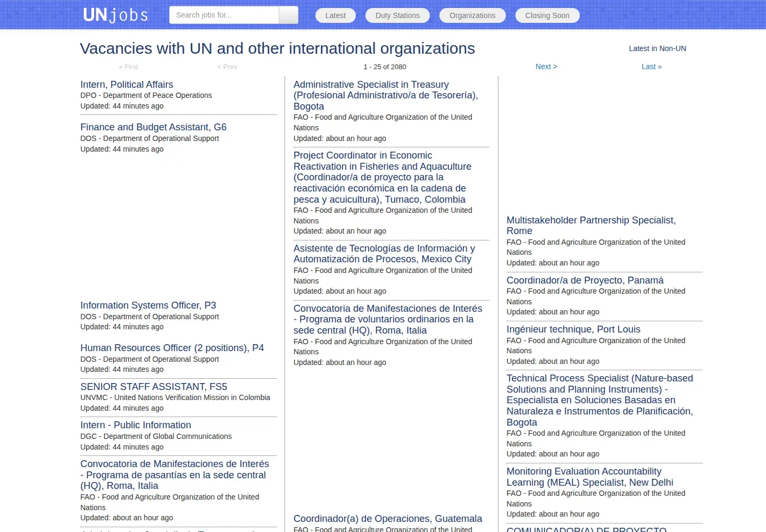
Task: Focus the Search jobs for input field
Action: pyautogui.click(x=224, y=15)
